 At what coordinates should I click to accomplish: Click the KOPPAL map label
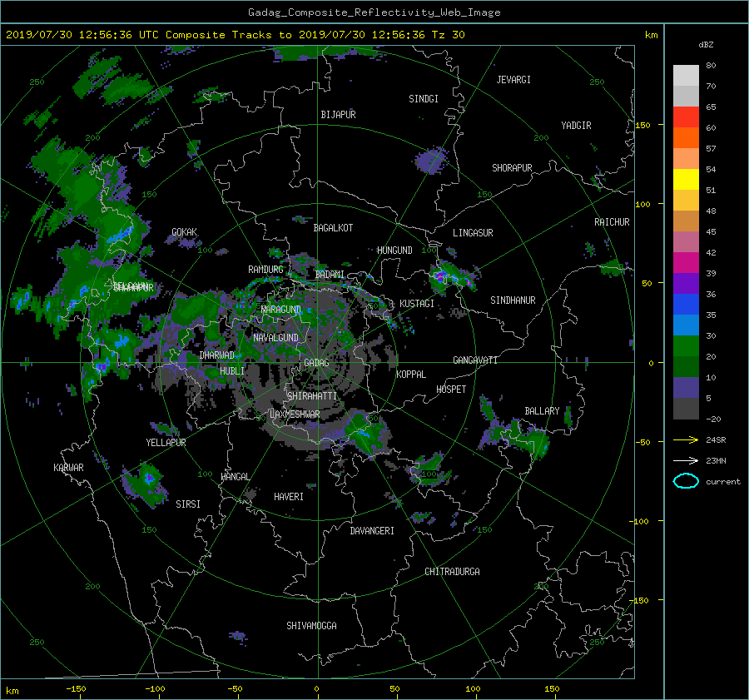point(411,375)
